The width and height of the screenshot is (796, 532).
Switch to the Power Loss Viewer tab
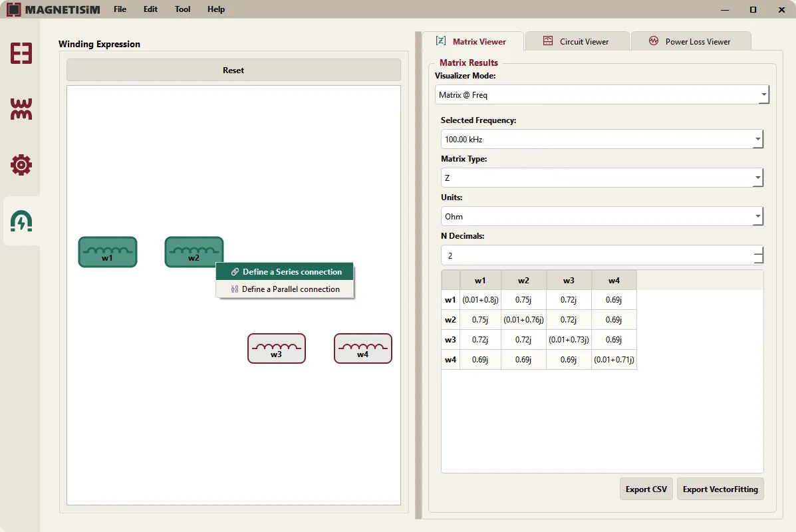pyautogui.click(x=691, y=41)
